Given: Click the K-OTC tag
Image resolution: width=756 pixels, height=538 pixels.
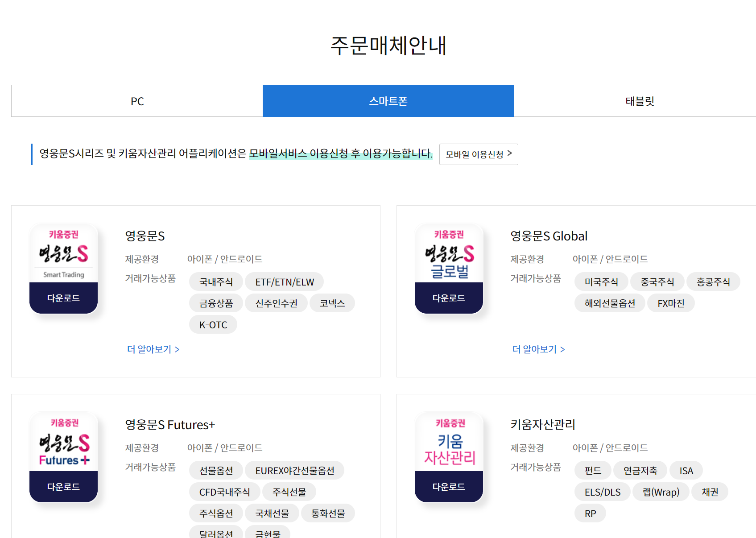Looking at the screenshot, I should [x=213, y=325].
